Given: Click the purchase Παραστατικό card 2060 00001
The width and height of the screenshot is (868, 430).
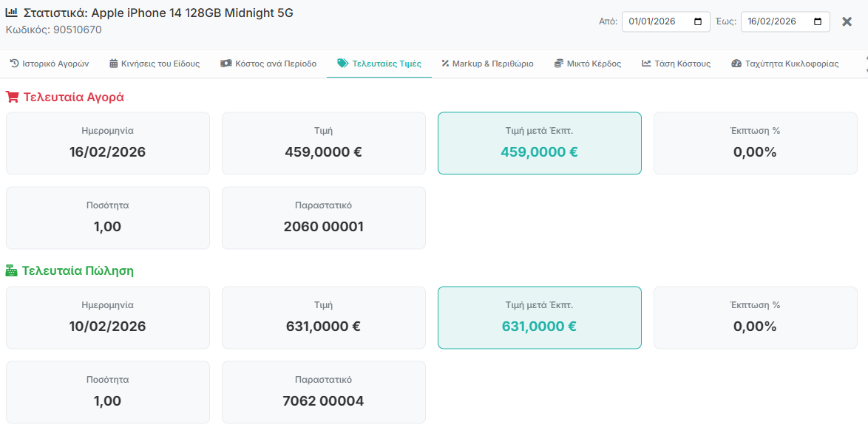Looking at the screenshot, I should click(324, 218).
